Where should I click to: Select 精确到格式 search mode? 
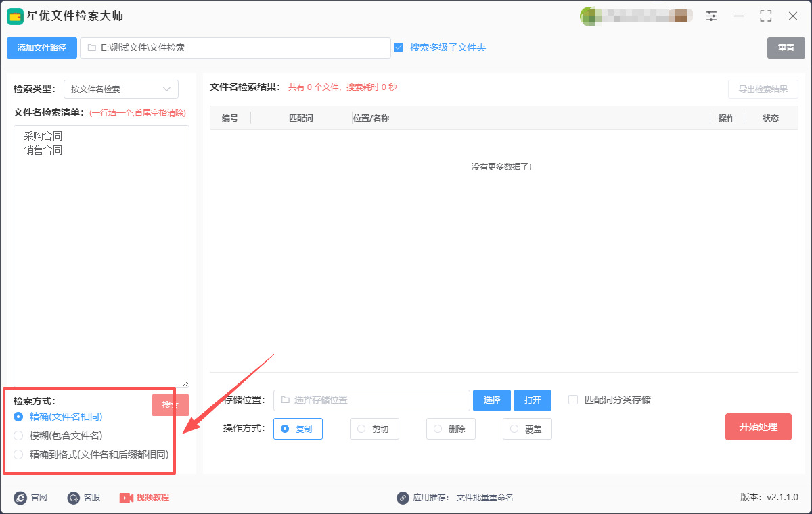point(18,454)
